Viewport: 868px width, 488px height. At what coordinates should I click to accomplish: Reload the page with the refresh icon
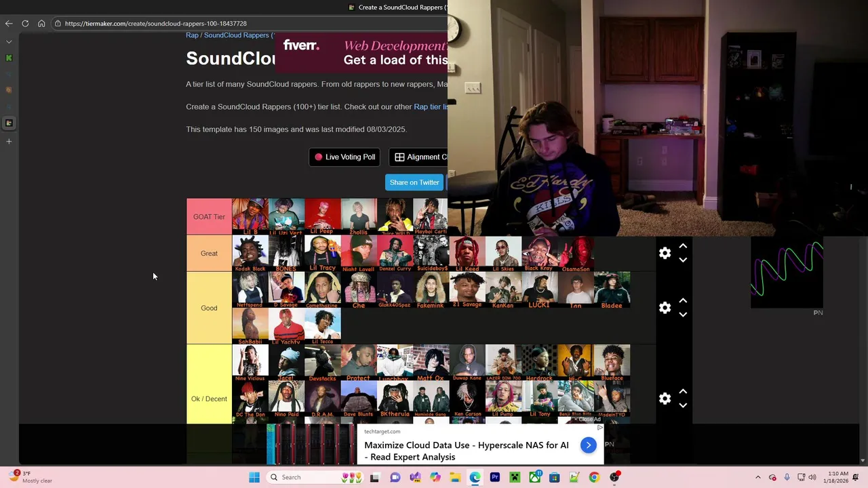pyautogui.click(x=25, y=24)
